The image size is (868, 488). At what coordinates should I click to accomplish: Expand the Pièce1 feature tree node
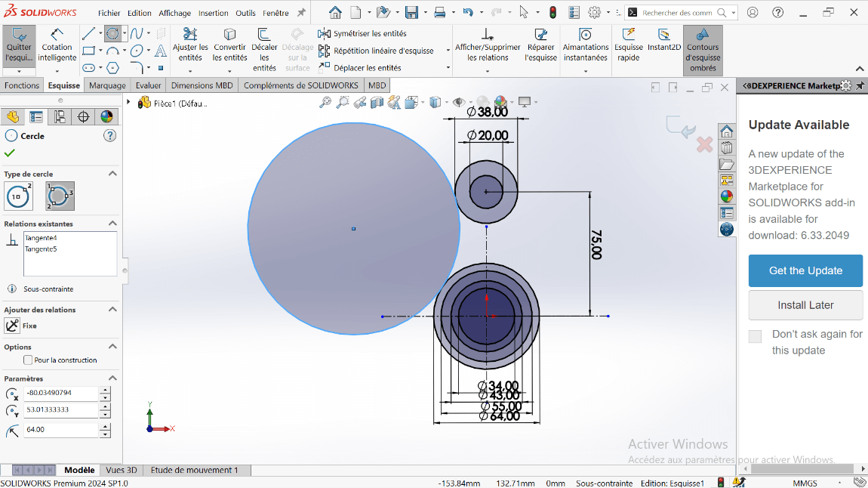pyautogui.click(x=128, y=103)
